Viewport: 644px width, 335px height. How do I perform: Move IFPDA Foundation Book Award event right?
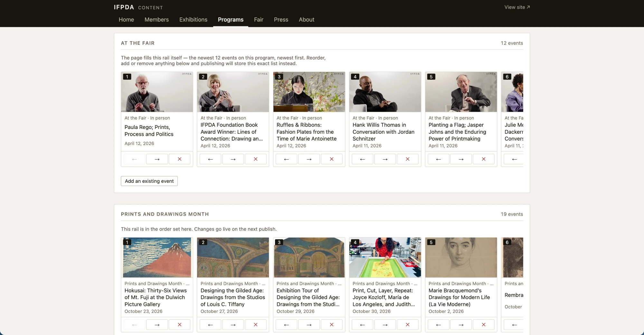point(233,159)
